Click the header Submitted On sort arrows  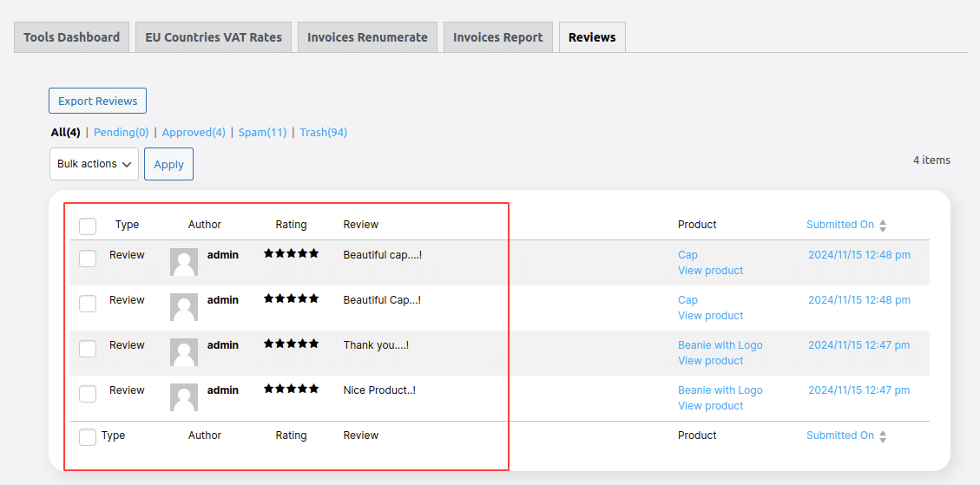883,226
